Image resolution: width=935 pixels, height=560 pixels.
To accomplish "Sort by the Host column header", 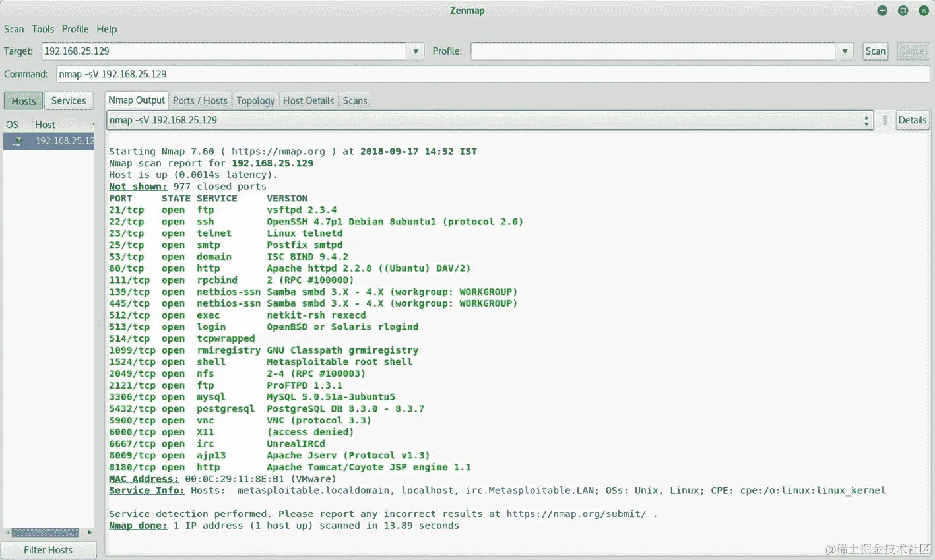I will (64, 125).
